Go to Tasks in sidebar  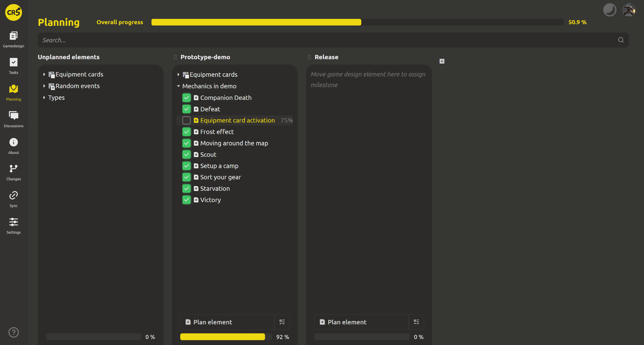(14, 63)
